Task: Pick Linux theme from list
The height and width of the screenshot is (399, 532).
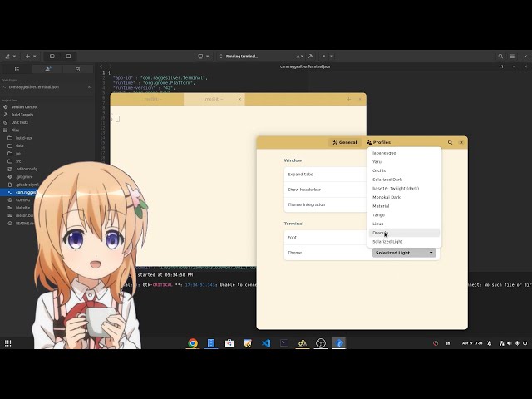Action: pos(404,224)
